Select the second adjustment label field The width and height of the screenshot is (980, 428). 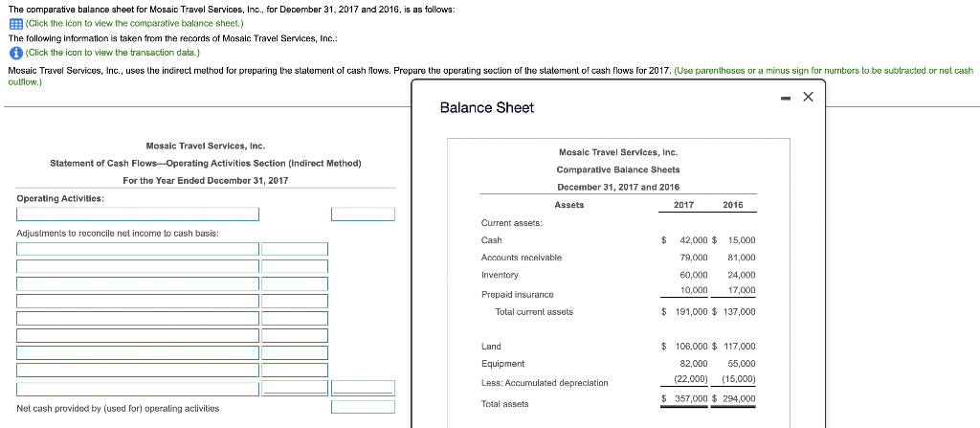click(x=138, y=266)
